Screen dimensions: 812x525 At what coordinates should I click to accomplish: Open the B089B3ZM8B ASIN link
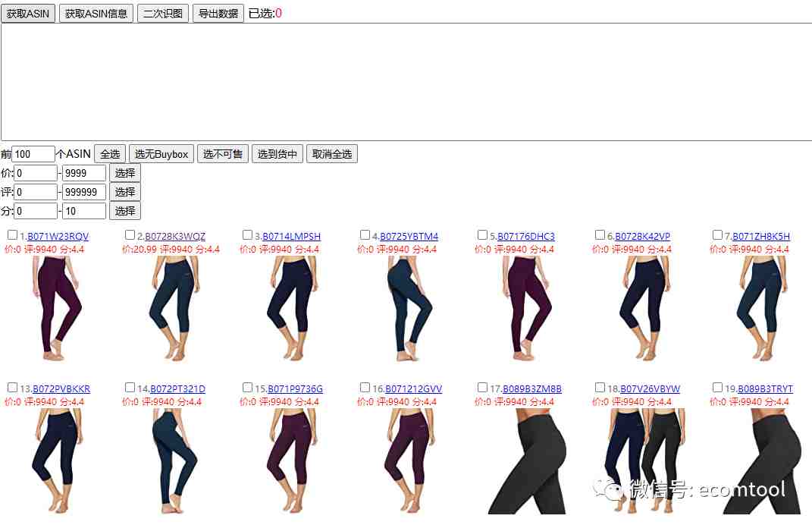point(532,388)
